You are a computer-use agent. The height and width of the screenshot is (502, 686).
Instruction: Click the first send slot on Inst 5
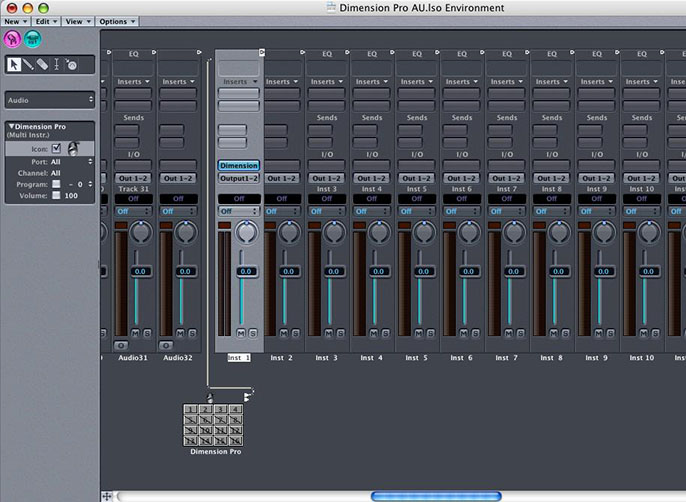tap(410, 130)
